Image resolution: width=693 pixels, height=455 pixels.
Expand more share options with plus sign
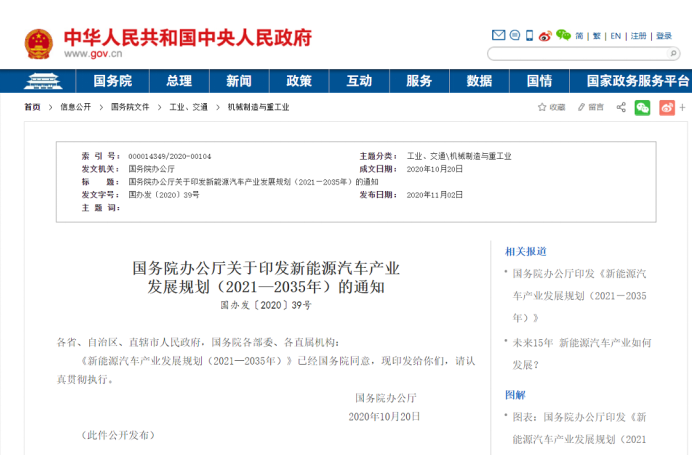(682, 107)
